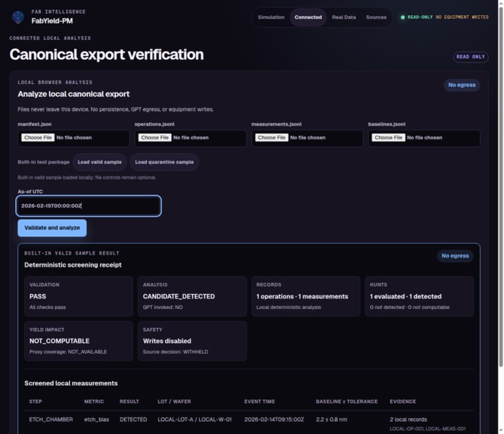Screen dimensions: 504x434
Task: Click the ETCH_CHAMBER table cell
Action: tap(51, 420)
